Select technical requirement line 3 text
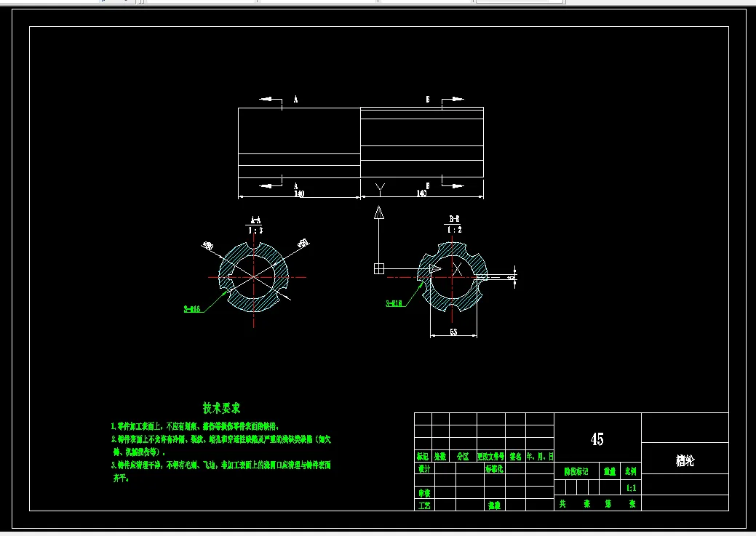Image resolution: width=756 pixels, height=536 pixels. tap(220, 471)
